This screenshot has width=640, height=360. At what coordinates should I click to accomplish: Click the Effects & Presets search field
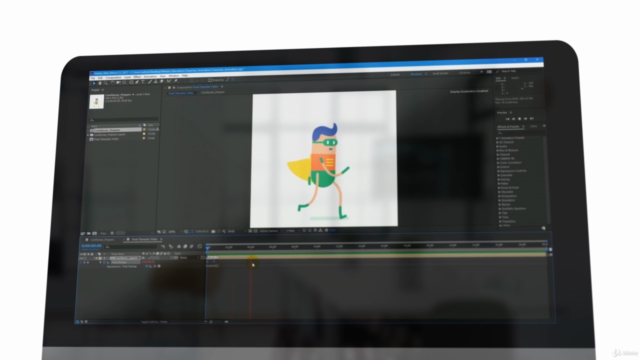point(519,133)
